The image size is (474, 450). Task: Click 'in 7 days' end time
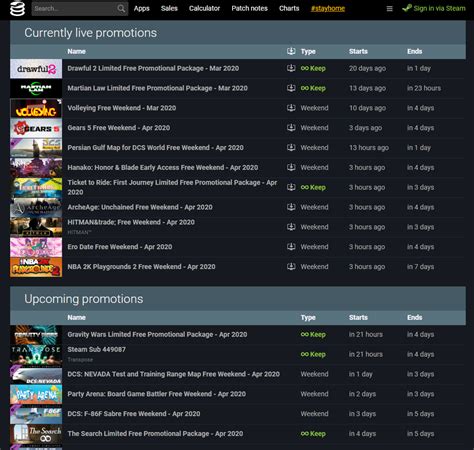[x=420, y=267]
